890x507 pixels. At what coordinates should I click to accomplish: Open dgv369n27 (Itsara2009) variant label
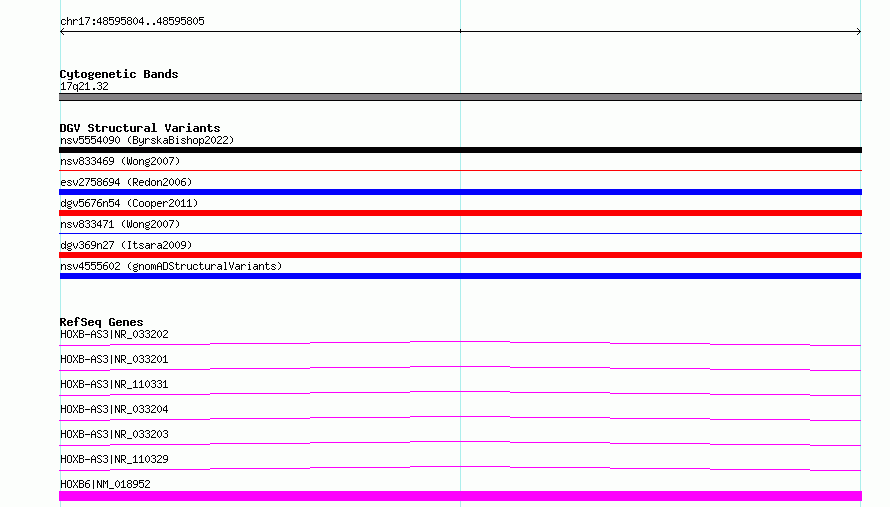click(126, 245)
